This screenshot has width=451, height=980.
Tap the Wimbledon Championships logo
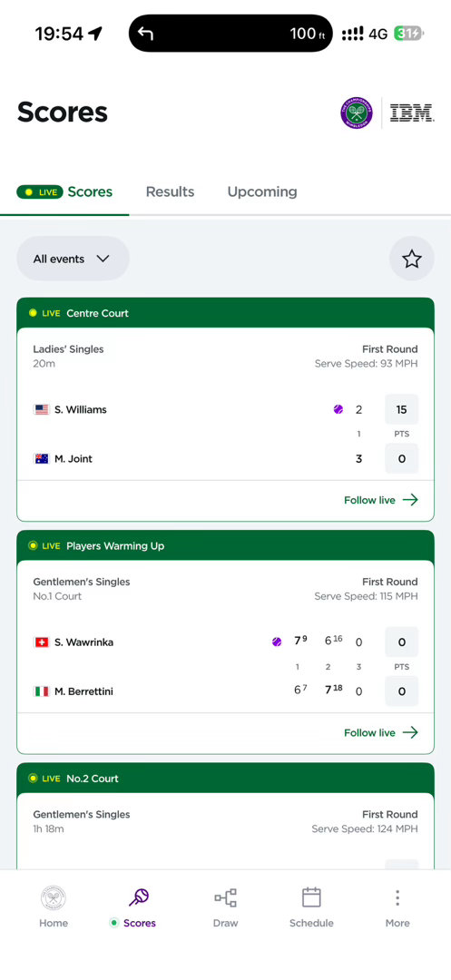pos(357,113)
